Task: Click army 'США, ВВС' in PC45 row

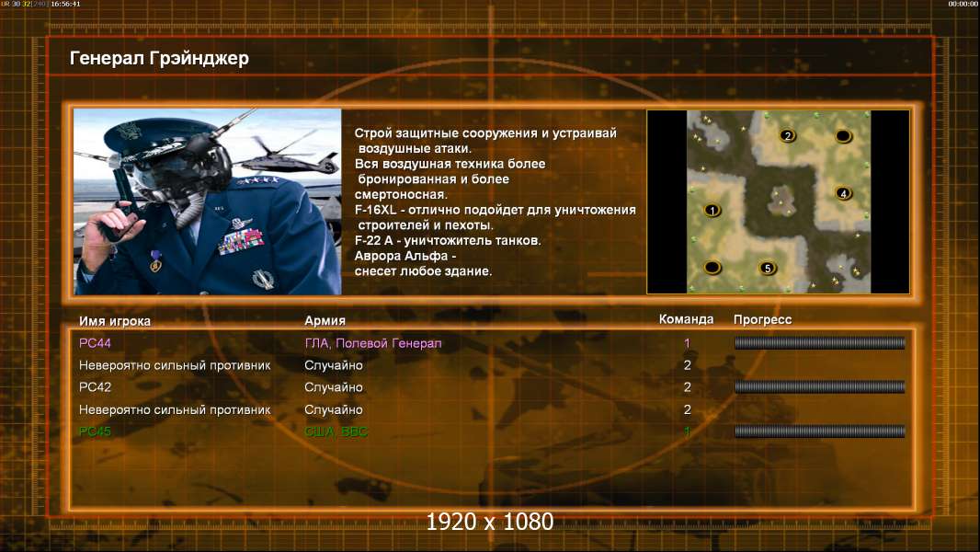Action: (x=336, y=431)
